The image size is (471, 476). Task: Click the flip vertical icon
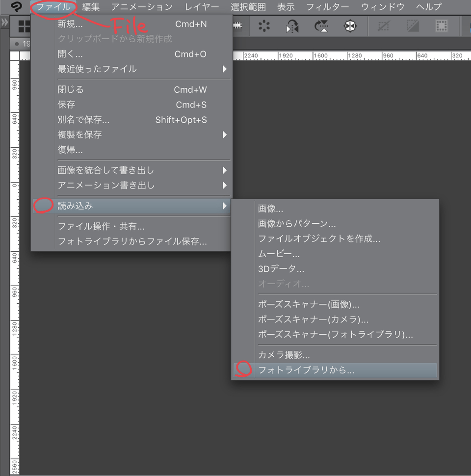click(321, 26)
